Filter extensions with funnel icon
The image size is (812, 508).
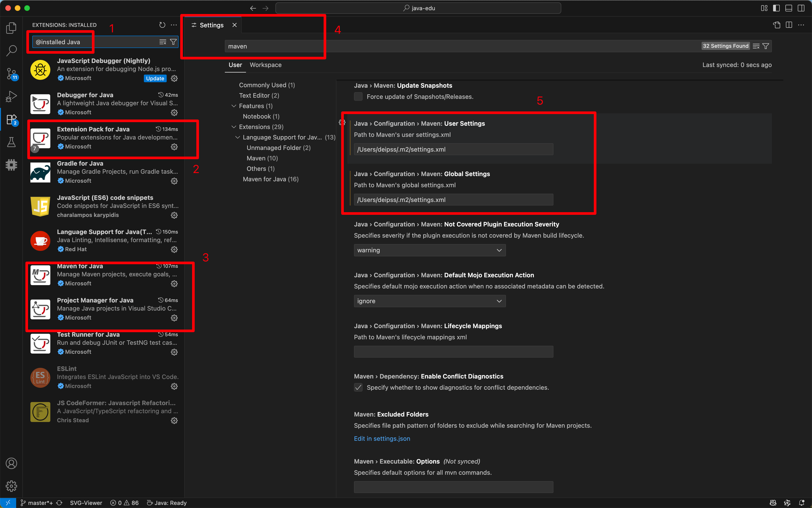(x=173, y=42)
